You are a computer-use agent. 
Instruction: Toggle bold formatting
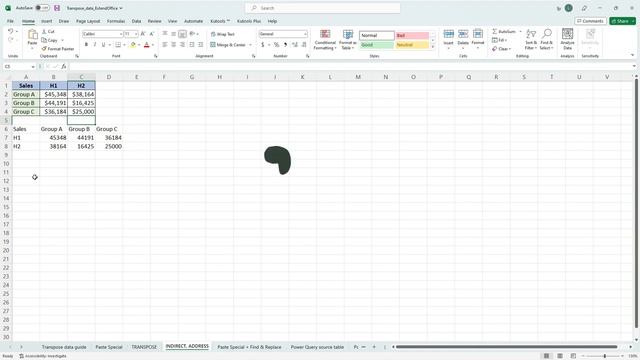tap(86, 44)
